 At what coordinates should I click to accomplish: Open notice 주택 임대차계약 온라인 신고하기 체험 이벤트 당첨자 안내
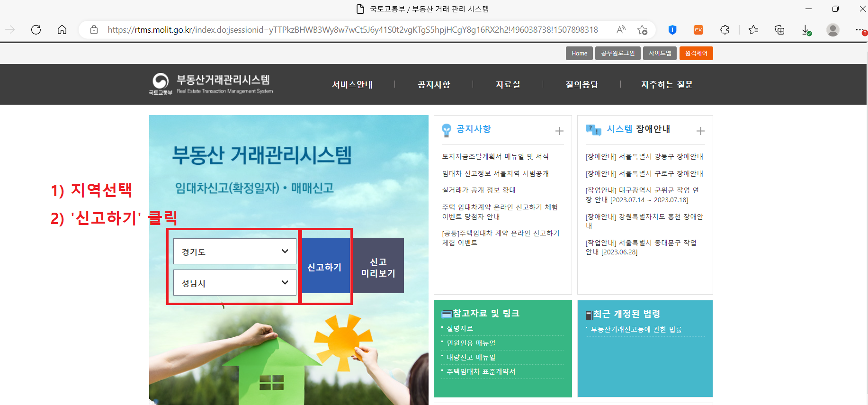point(500,212)
